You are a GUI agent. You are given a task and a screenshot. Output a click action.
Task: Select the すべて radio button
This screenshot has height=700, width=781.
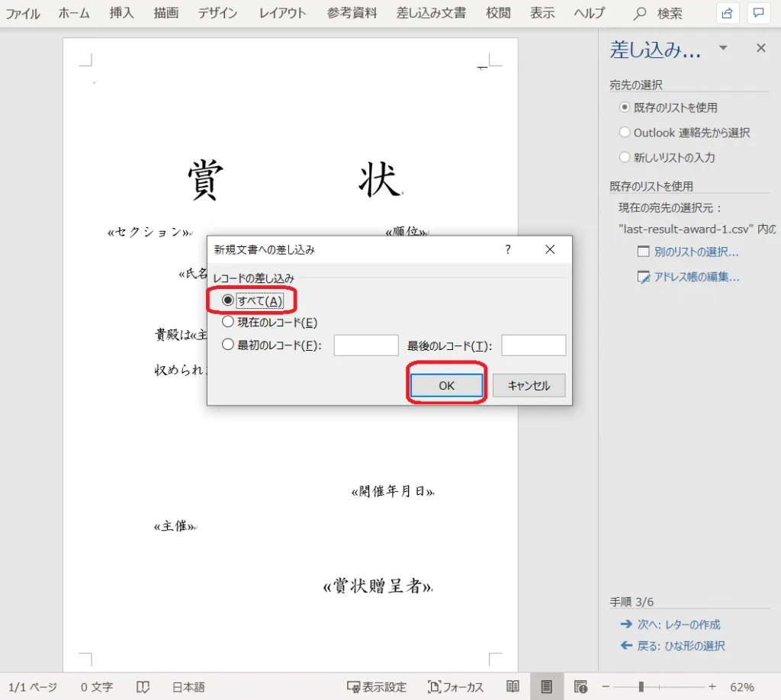227,301
